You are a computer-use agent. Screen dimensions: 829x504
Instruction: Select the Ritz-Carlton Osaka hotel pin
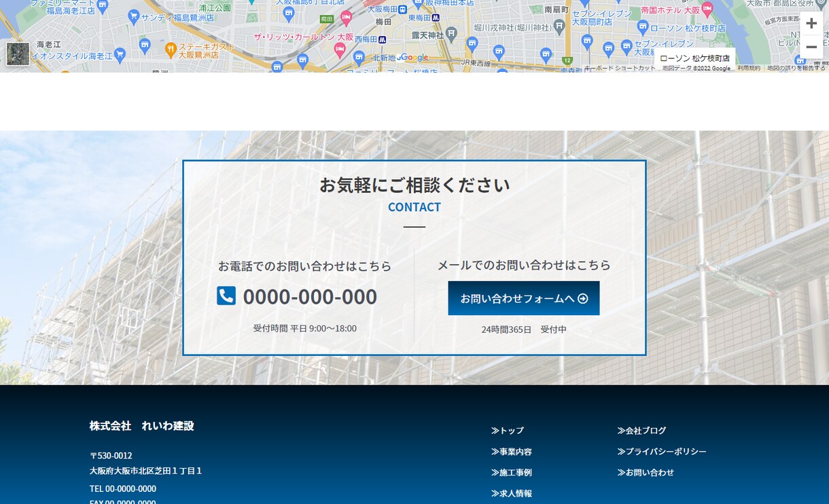(x=340, y=49)
